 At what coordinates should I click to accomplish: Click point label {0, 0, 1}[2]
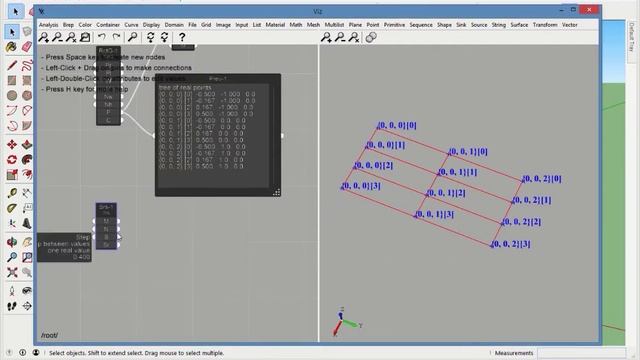tap(446, 193)
